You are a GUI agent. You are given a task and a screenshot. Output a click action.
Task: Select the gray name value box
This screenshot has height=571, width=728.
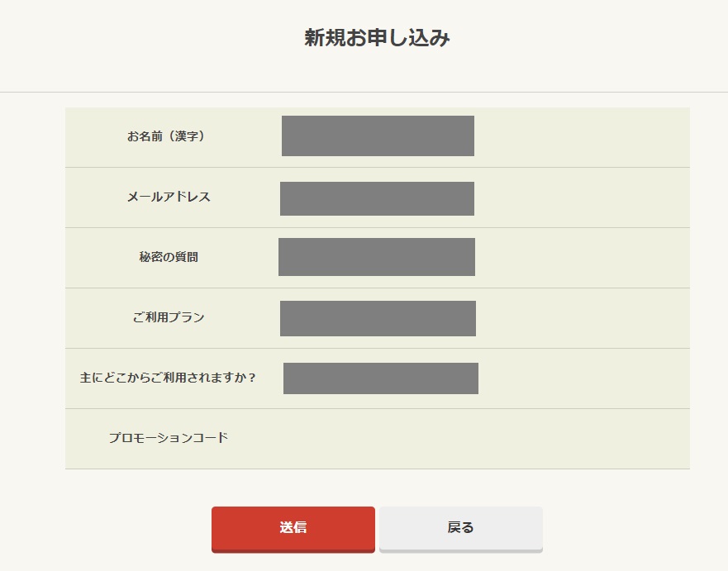point(378,136)
